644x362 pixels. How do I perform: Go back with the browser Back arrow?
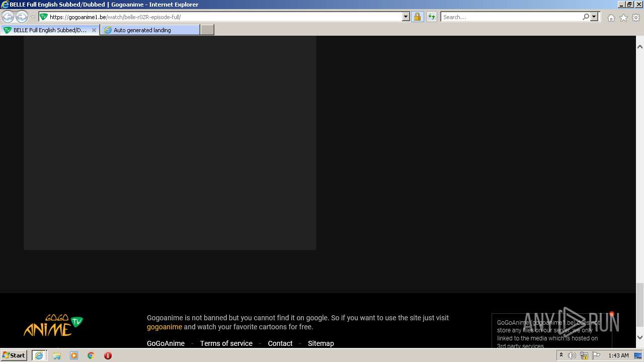coord(8,17)
